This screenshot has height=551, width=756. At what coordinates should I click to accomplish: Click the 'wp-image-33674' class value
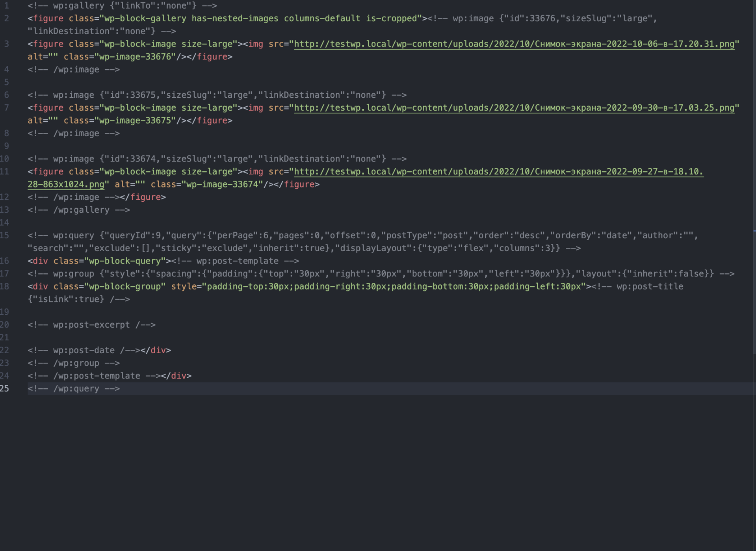222,184
